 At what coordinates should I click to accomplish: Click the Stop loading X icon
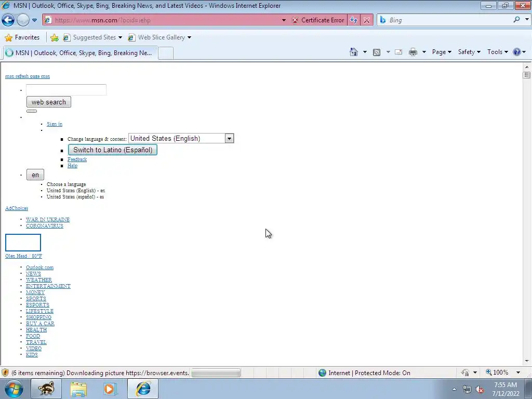pyautogui.click(x=367, y=20)
